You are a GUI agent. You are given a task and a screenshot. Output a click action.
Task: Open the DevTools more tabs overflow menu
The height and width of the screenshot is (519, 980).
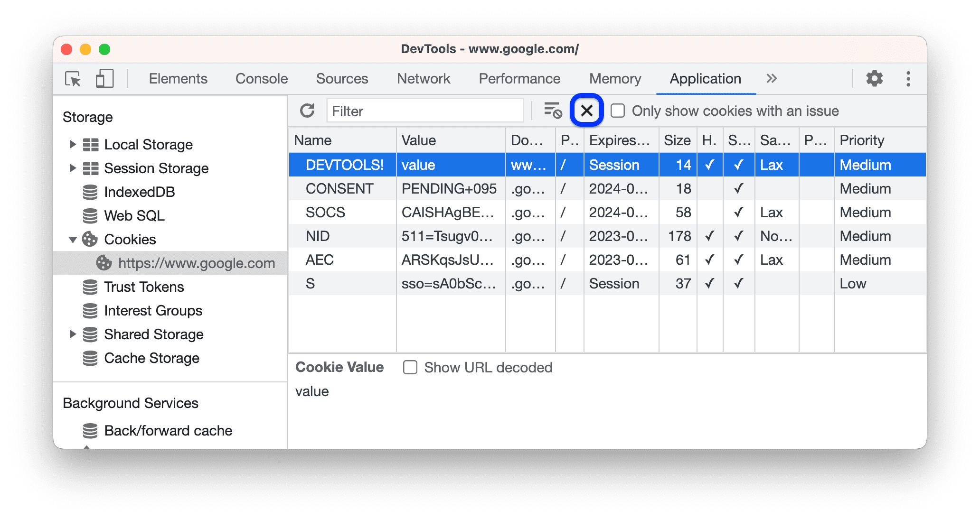[x=772, y=78]
